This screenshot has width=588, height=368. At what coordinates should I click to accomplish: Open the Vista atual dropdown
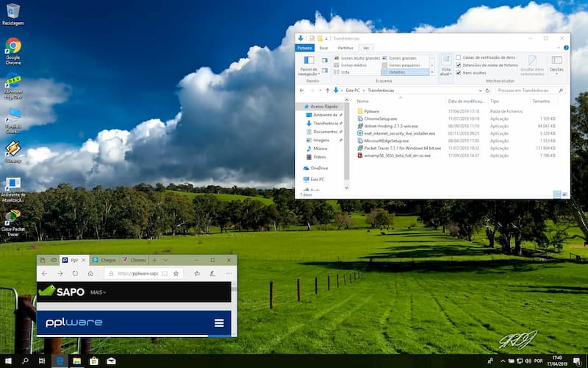point(446,65)
